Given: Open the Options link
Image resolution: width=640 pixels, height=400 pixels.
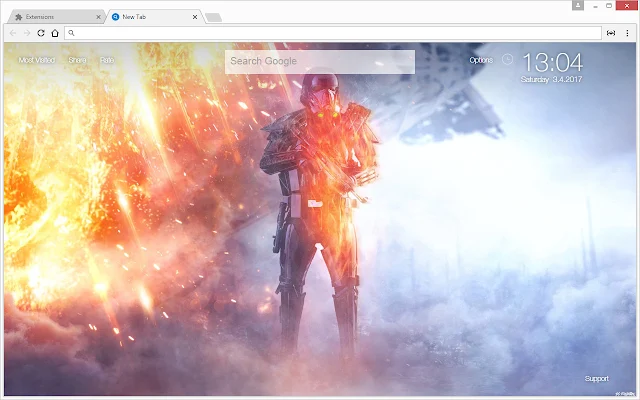Looking at the screenshot, I should point(481,60).
